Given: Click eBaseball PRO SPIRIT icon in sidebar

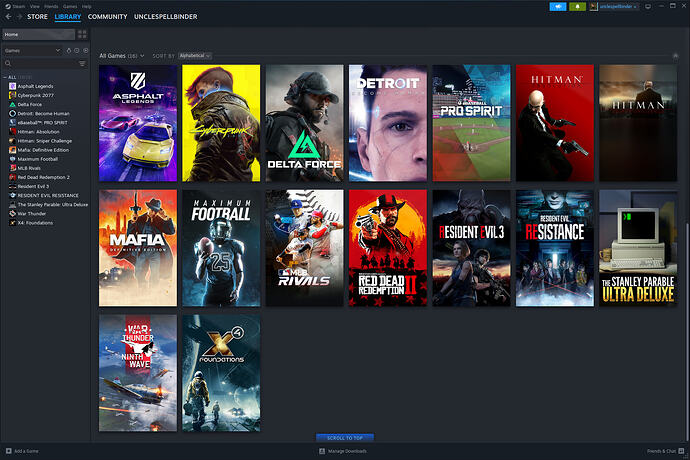Looking at the screenshot, I should coord(13,122).
